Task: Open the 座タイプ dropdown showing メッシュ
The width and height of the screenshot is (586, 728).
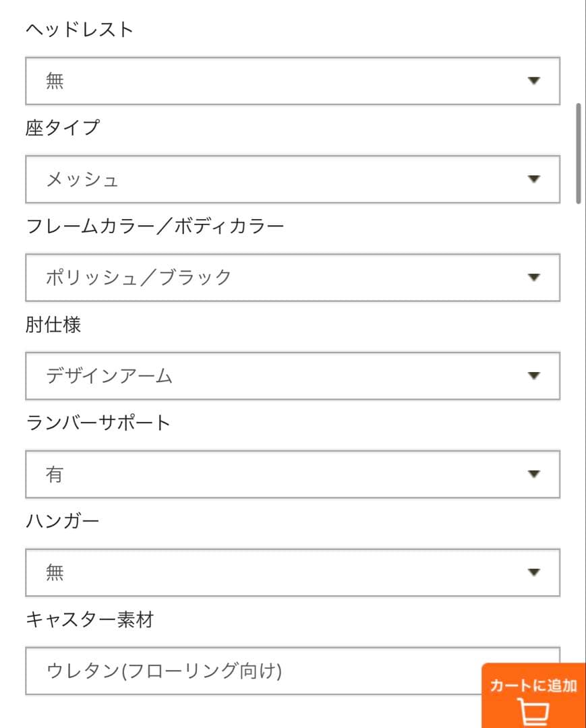Action: [292, 179]
